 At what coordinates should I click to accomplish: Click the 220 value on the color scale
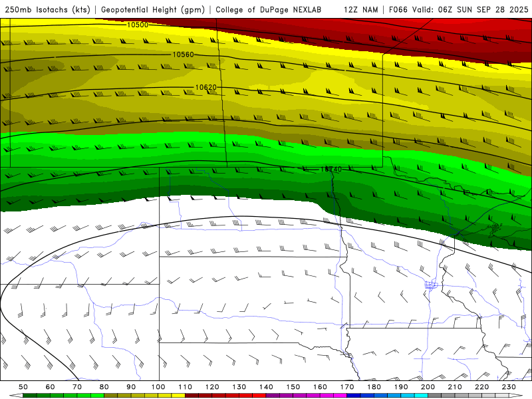pyautogui.click(x=481, y=387)
